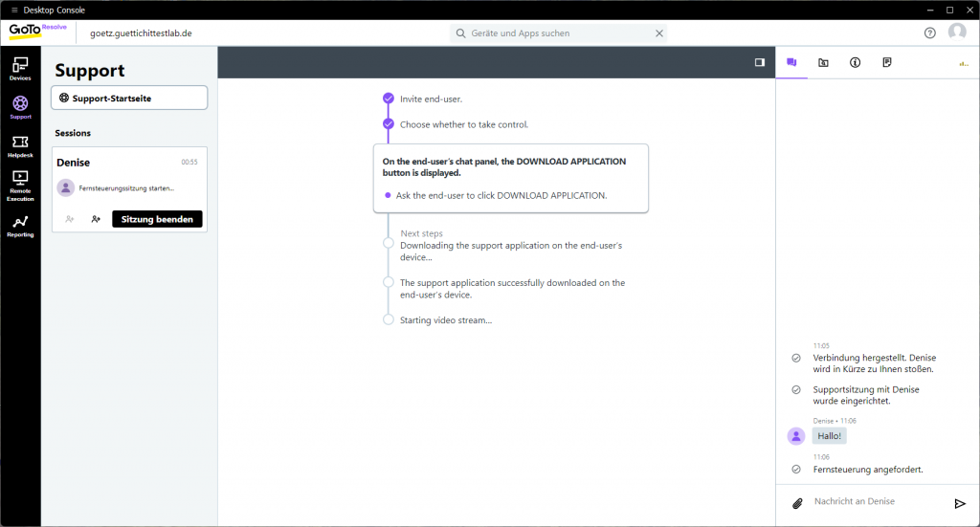Select the Support sidebar icon

point(20,107)
